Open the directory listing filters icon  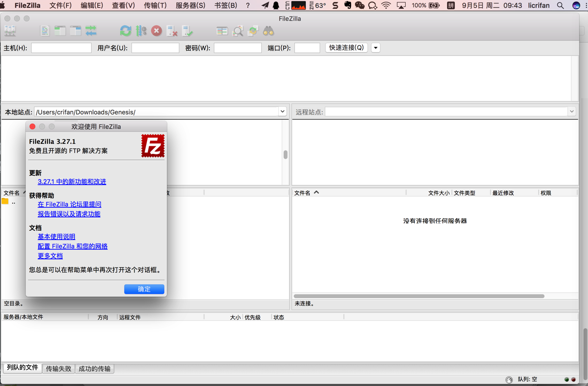click(222, 31)
